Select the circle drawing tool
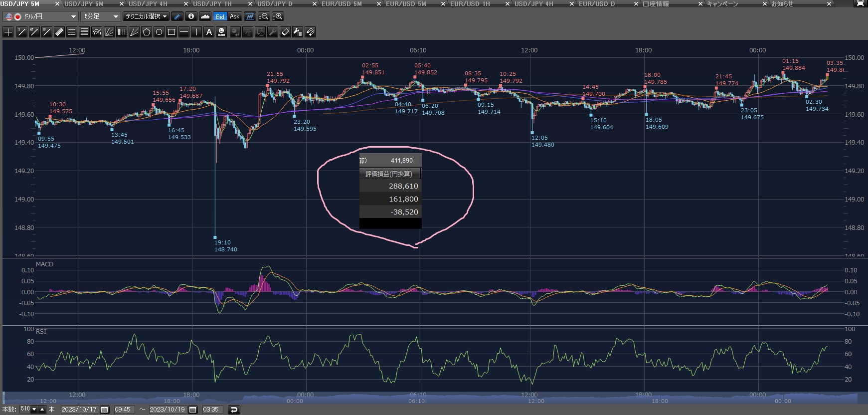 [159, 32]
